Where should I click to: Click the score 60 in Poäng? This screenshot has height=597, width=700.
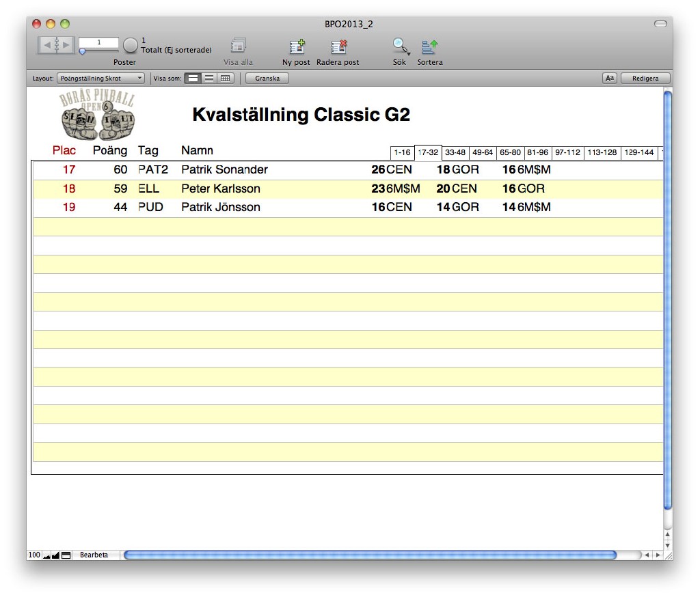(x=120, y=169)
